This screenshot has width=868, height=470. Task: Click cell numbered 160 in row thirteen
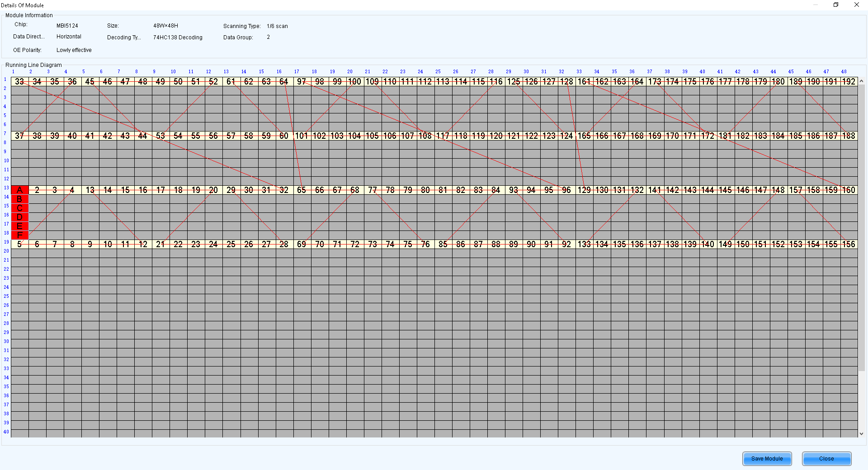coord(849,190)
